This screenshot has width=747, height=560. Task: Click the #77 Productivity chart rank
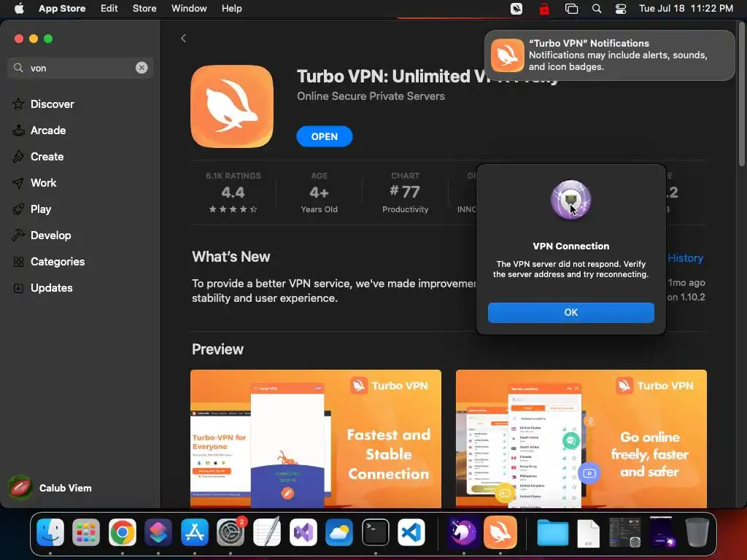click(x=405, y=192)
